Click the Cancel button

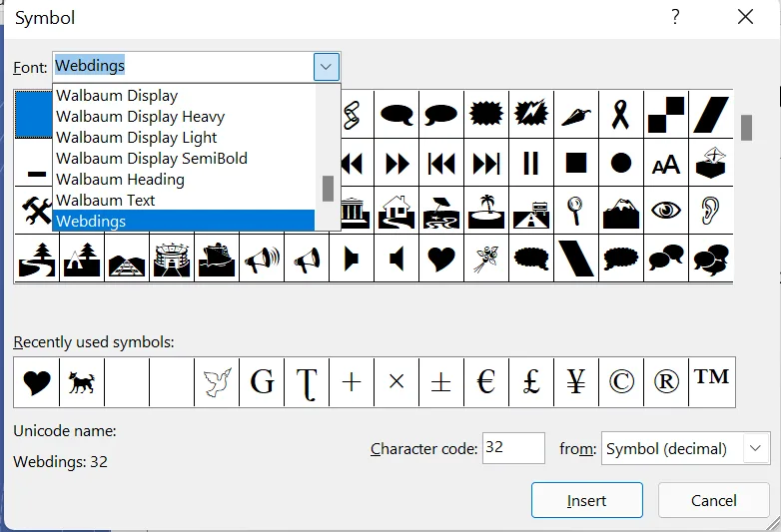point(713,500)
